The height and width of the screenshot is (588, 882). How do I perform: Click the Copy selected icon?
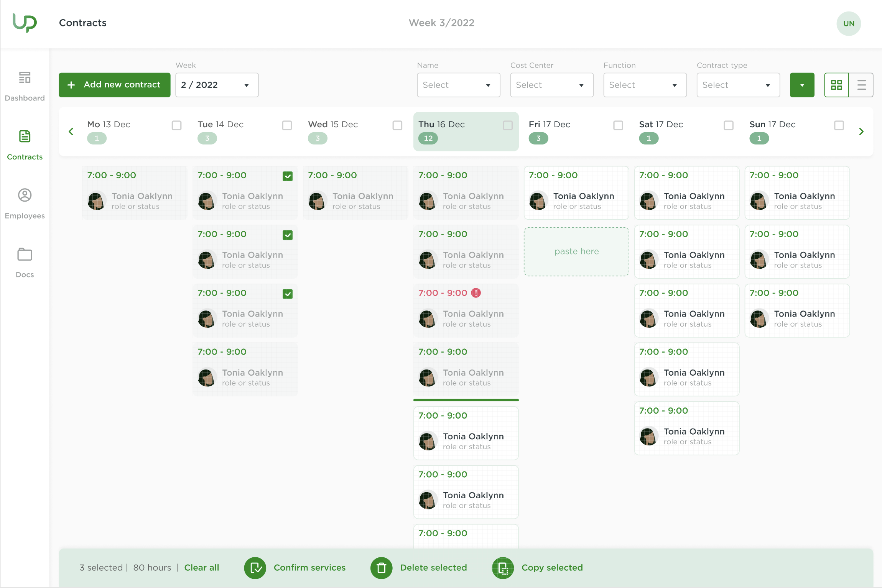click(503, 568)
